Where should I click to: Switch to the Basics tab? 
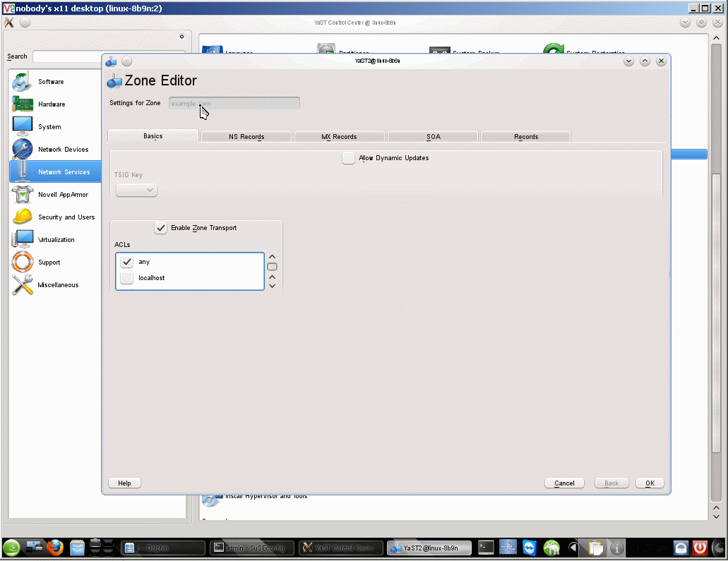153,136
